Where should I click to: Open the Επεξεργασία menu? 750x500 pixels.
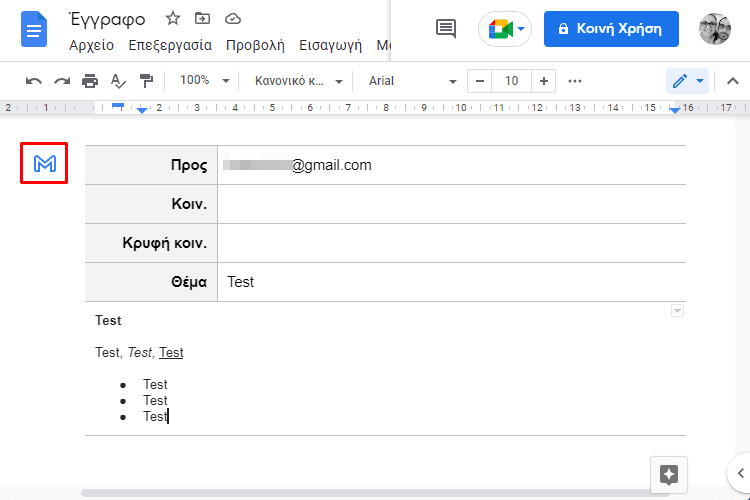coord(170,45)
